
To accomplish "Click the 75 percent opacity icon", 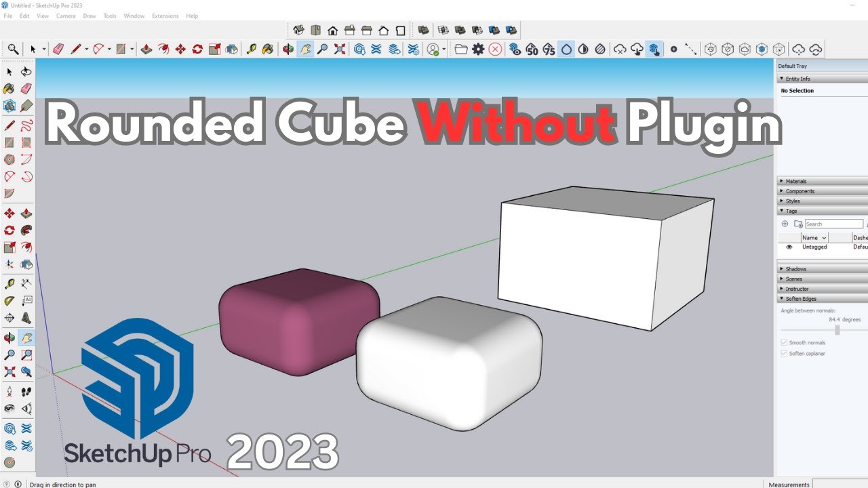I will click(x=549, y=49).
